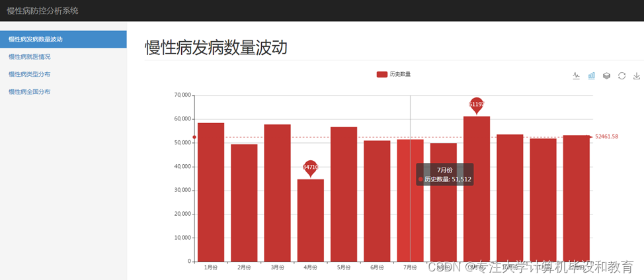
Task: Click the average value label 52461.58
Action: pos(606,137)
